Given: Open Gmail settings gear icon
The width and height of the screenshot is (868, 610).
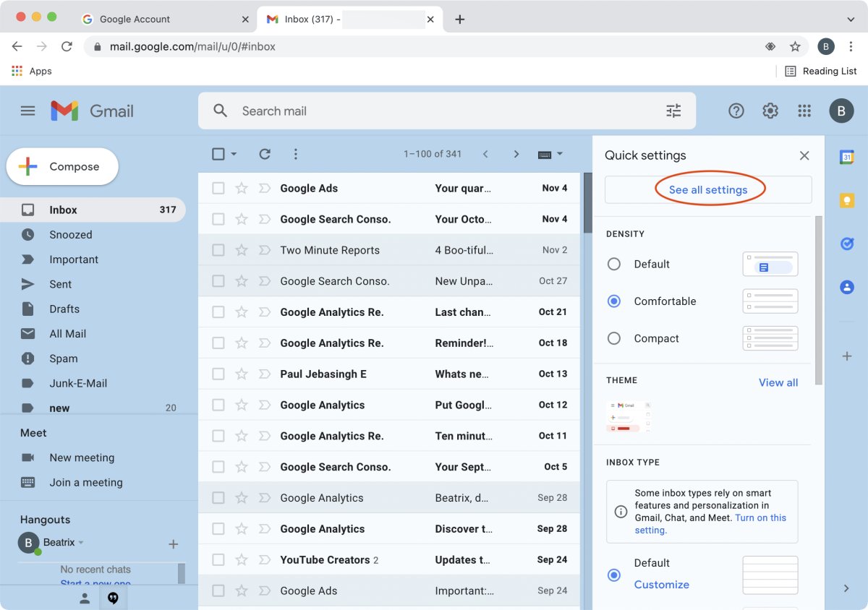Looking at the screenshot, I should pos(770,111).
